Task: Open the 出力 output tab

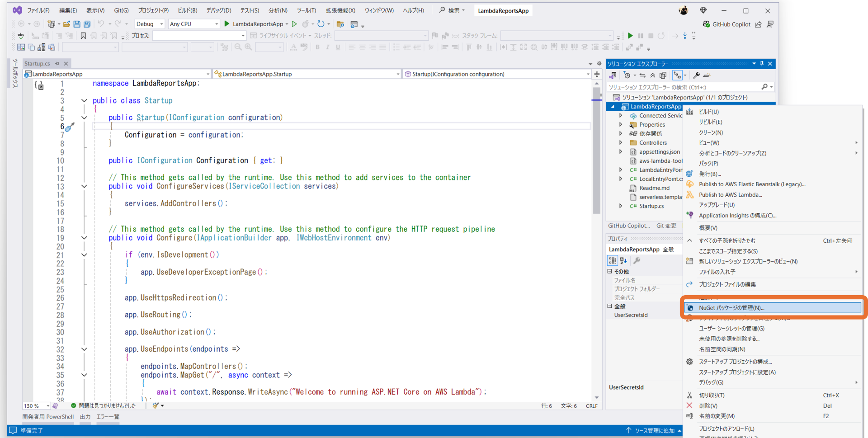Action: point(85,417)
